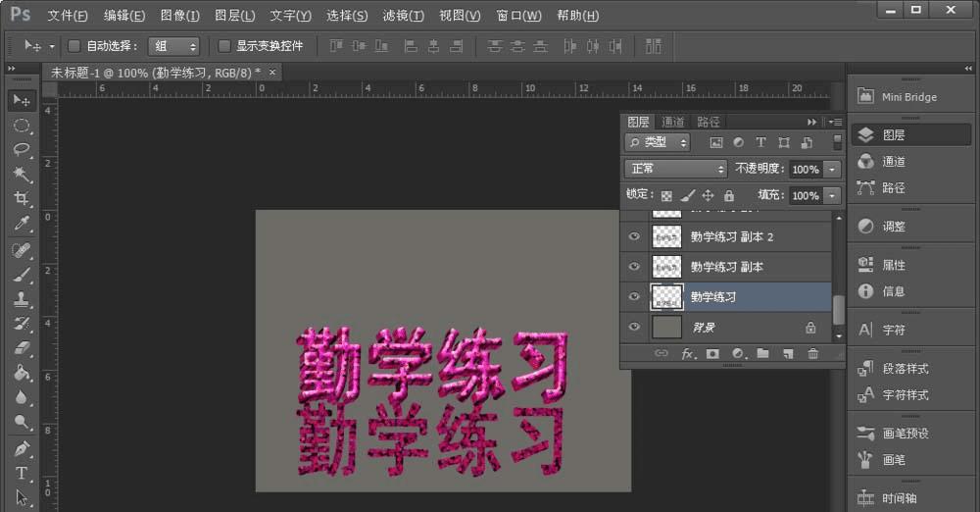Select the Magic Wand tool
This screenshot has height=512, width=980.
pyautogui.click(x=22, y=175)
